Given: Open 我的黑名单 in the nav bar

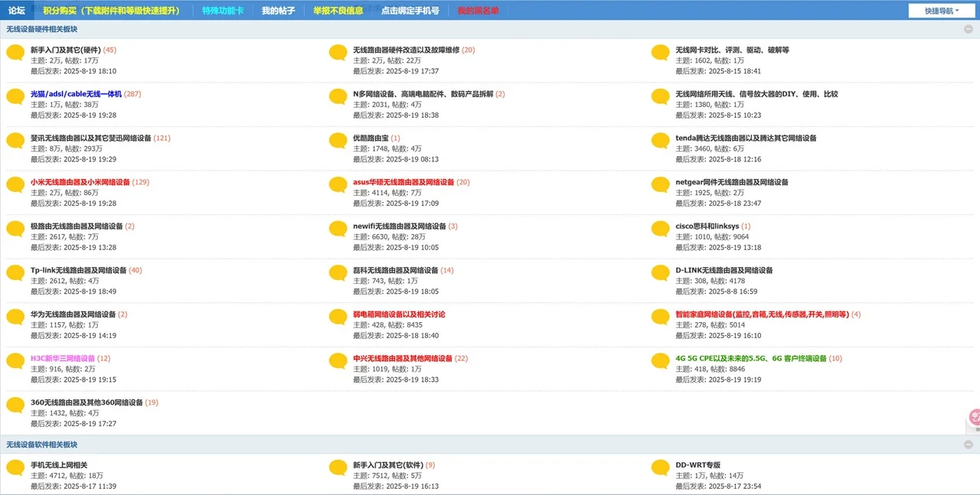Looking at the screenshot, I should (478, 11).
